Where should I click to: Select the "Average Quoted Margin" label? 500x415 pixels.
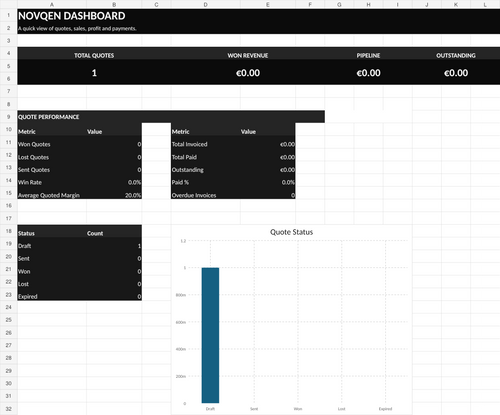click(49, 195)
